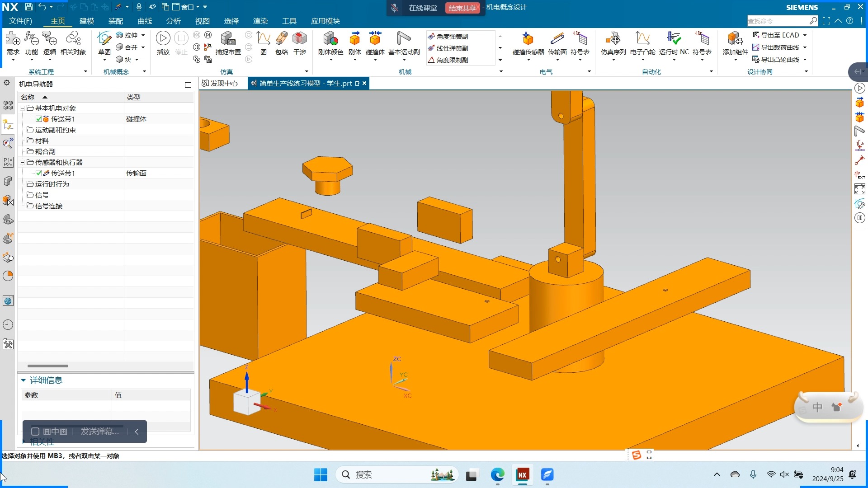Collapse 基本机电对象 tree folder
This screenshot has width=868, height=488.
(x=22, y=108)
